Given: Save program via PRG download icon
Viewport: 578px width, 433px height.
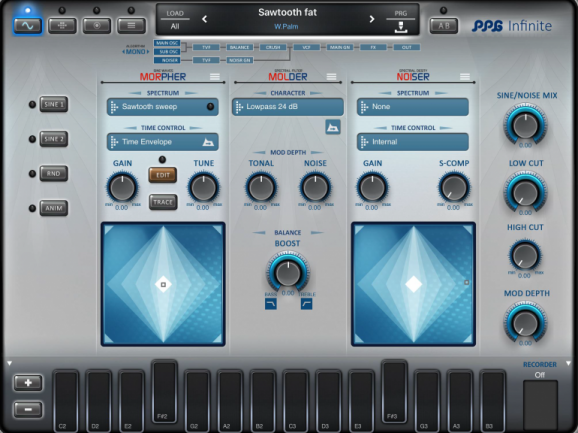Looking at the screenshot, I should pos(401,27).
